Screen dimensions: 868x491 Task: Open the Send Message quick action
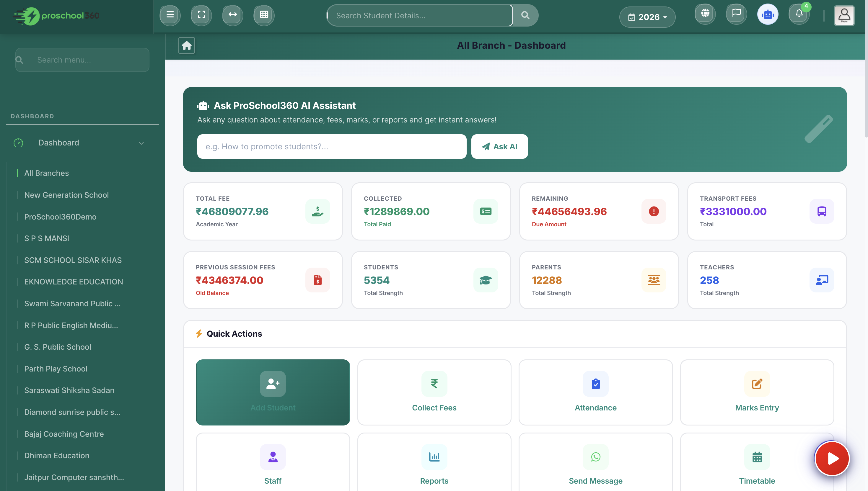pos(595,462)
